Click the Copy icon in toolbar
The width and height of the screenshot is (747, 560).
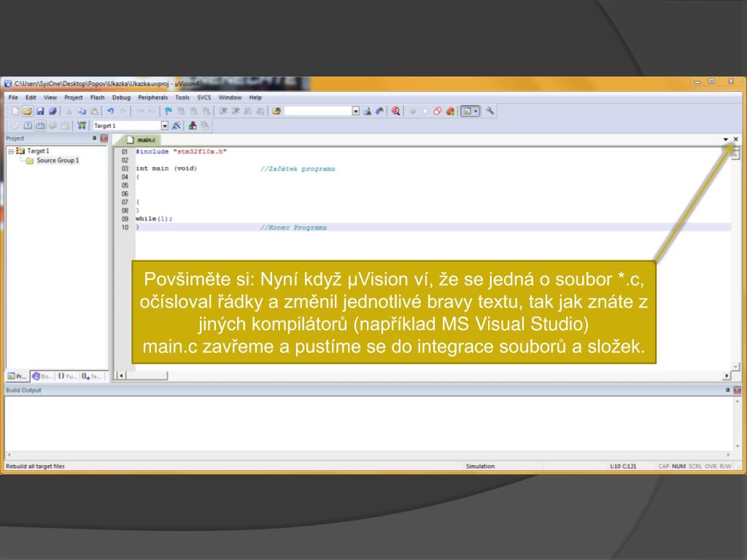(82, 112)
